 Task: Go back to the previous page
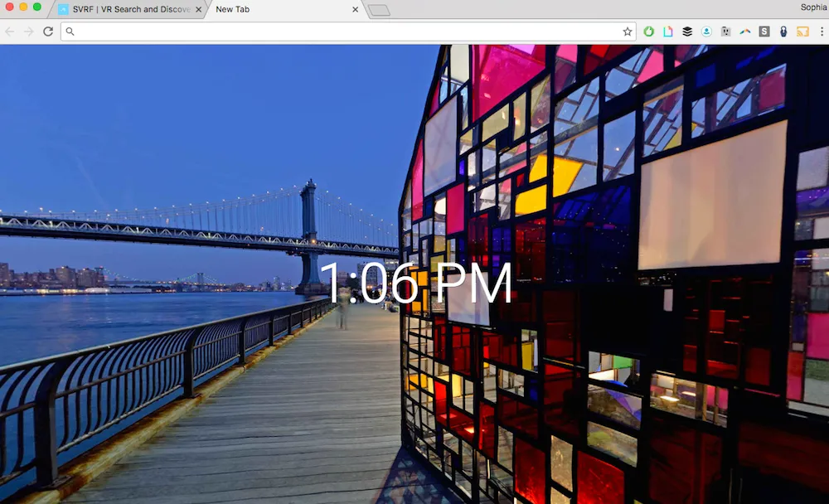[x=10, y=31]
